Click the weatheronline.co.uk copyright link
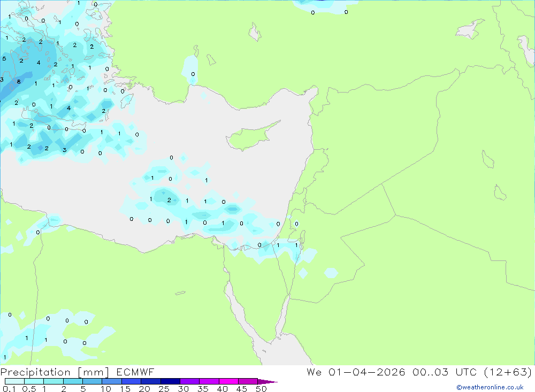535x392 pixels. click(x=490, y=387)
